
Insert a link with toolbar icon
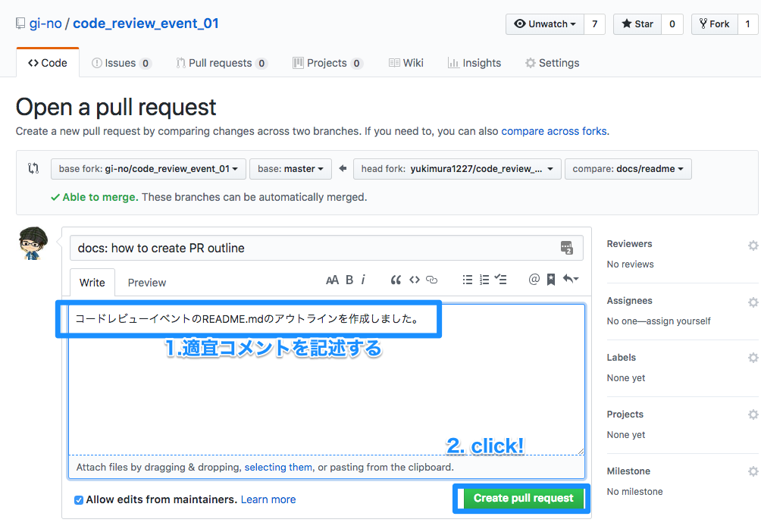[x=431, y=280]
